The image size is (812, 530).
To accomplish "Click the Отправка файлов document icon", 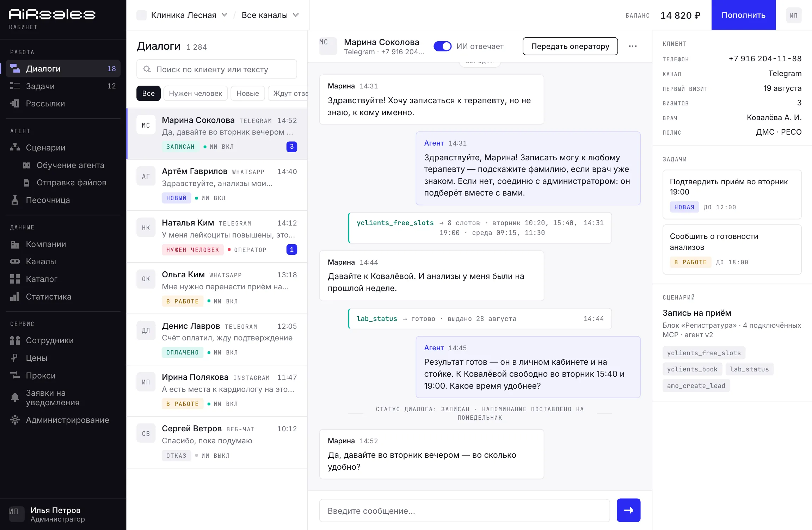I will click(x=26, y=183).
